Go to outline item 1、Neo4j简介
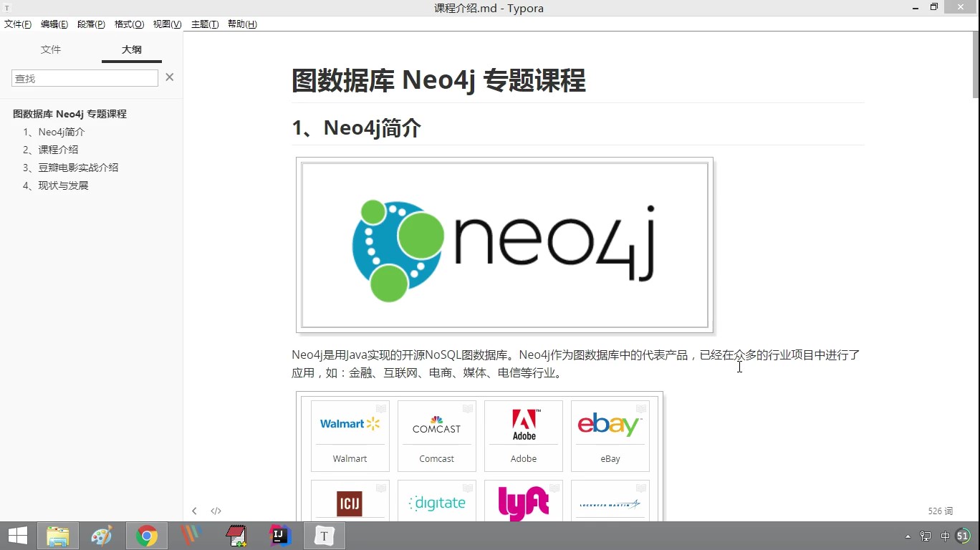Screen dimensions: 980x550 (x=54, y=132)
